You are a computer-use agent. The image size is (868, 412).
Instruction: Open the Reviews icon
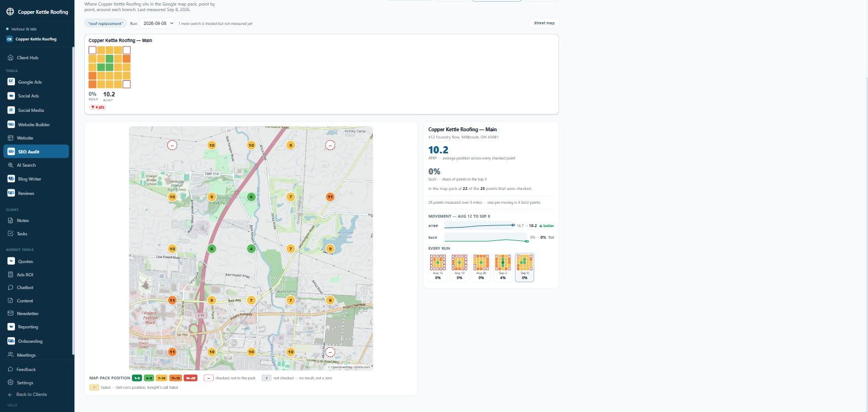11,193
